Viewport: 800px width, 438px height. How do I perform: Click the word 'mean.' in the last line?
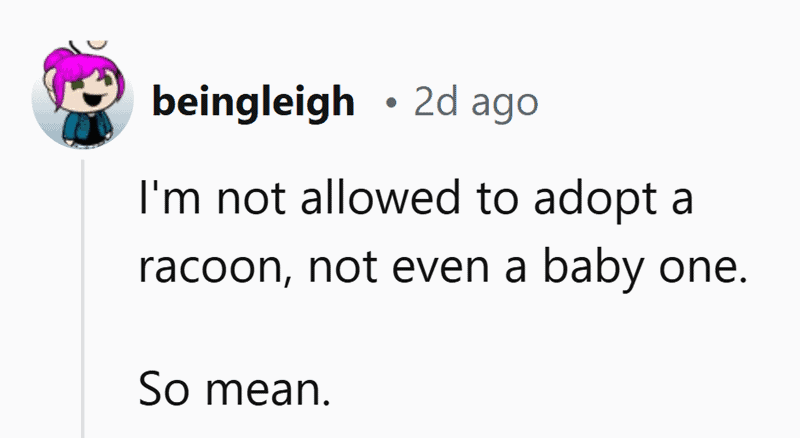click(x=268, y=391)
